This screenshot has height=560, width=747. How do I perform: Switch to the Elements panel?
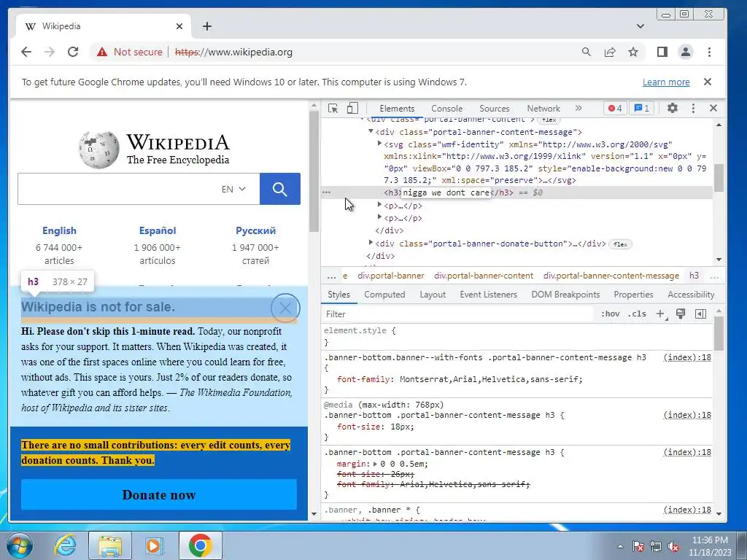pyautogui.click(x=397, y=109)
